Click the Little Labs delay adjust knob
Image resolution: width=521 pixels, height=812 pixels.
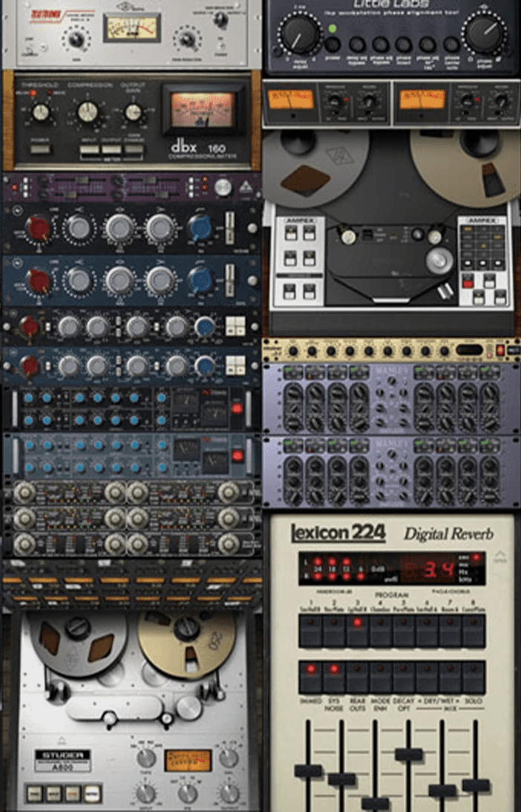(299, 34)
